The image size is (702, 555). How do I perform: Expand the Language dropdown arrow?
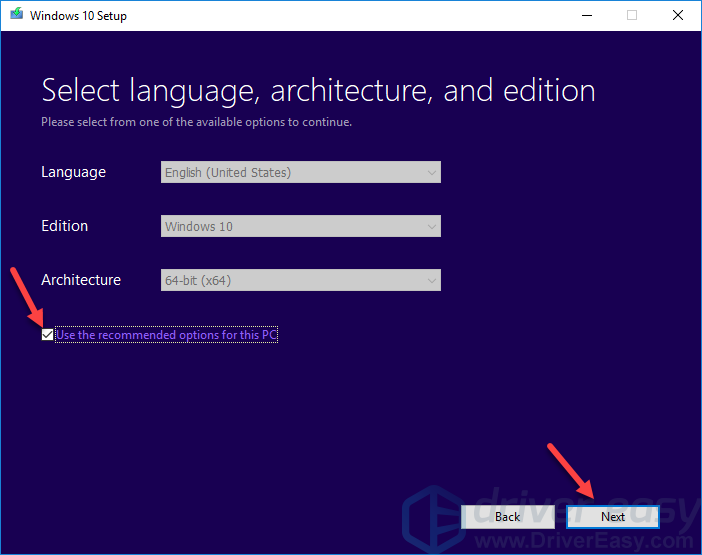click(x=431, y=172)
